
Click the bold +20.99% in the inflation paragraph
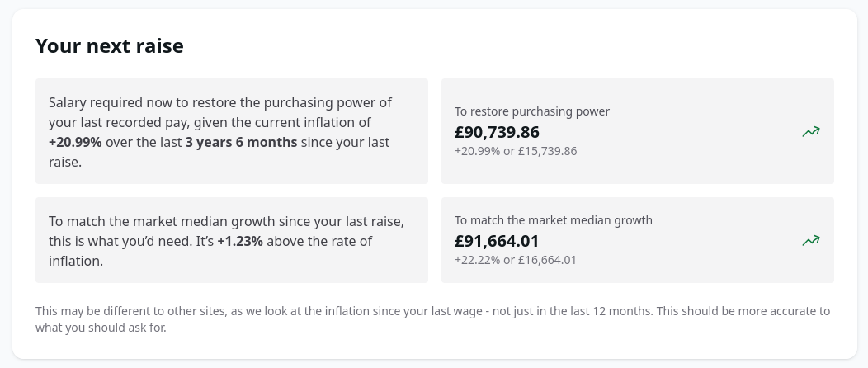tap(75, 143)
